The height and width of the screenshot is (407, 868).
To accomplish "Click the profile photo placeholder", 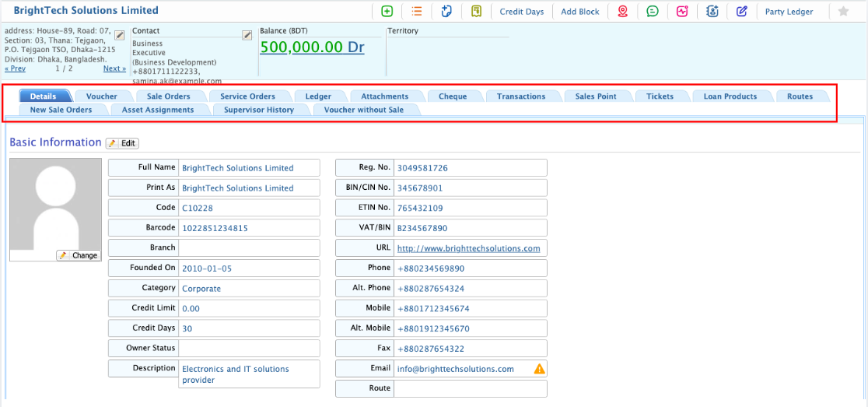I will pos(55,204).
